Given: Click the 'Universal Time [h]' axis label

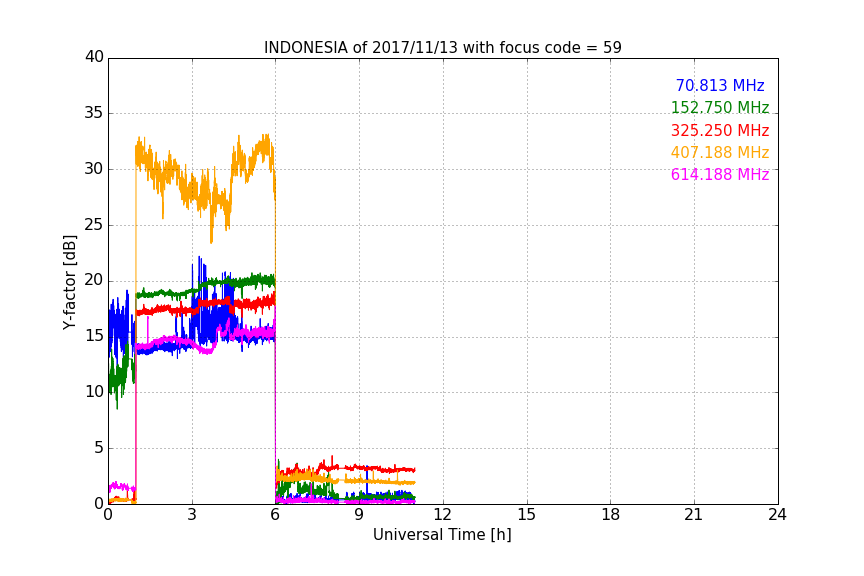Looking at the screenshot, I should (x=442, y=535).
